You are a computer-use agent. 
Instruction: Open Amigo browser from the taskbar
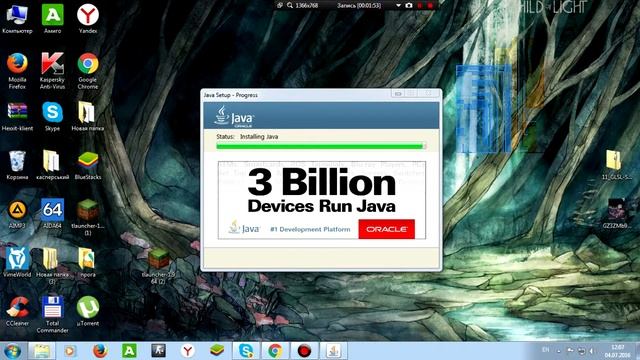pos(129,351)
